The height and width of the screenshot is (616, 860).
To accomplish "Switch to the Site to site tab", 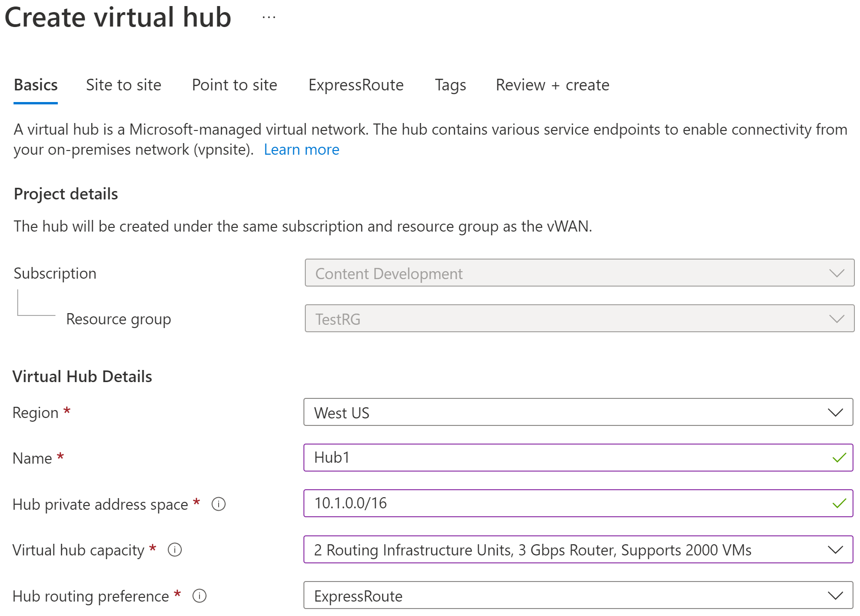I will click(x=123, y=85).
